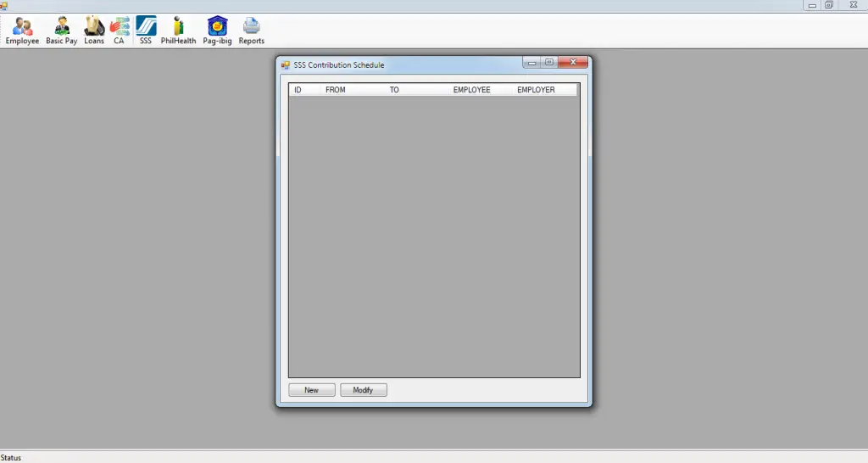This screenshot has height=463, width=868.
Task: Open Reports from the toolbar
Action: pos(252,31)
